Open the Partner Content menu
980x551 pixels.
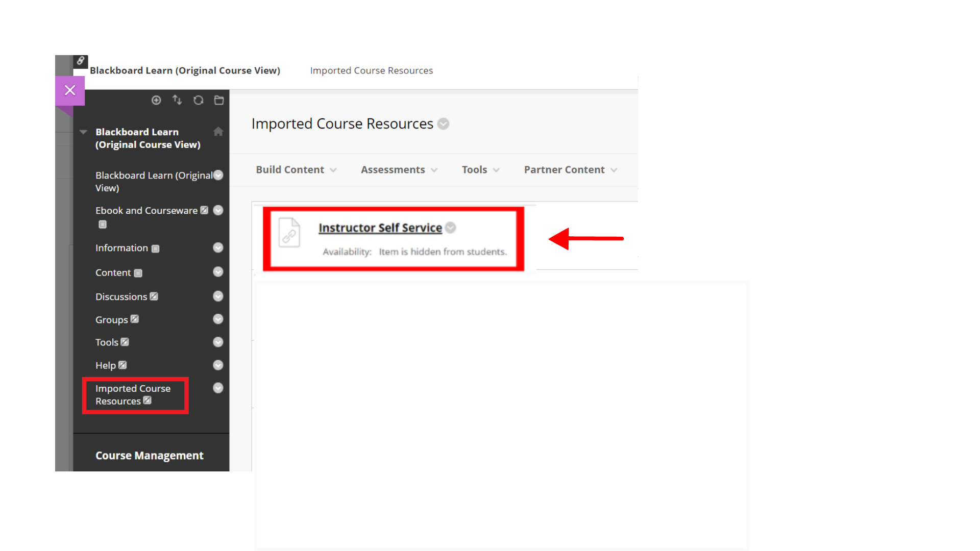click(571, 170)
